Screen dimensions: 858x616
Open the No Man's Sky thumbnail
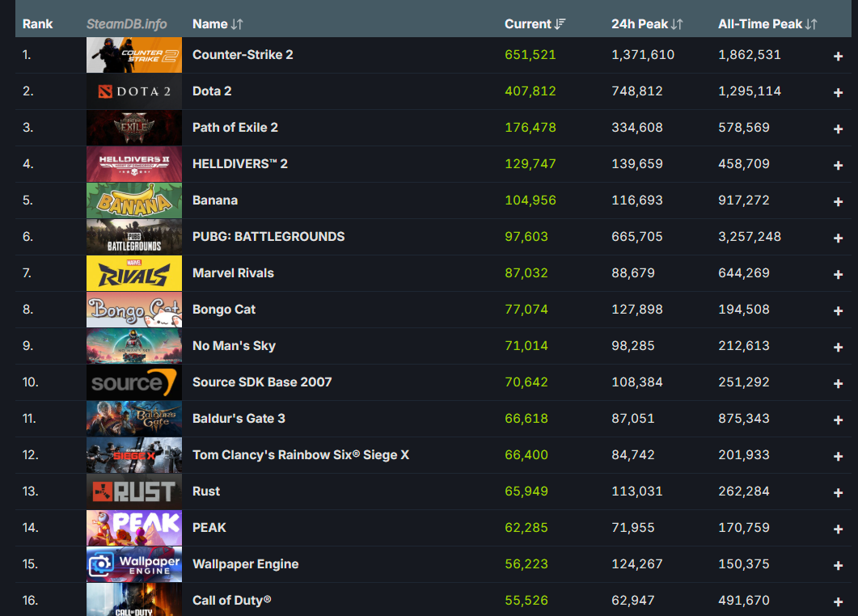click(x=134, y=346)
